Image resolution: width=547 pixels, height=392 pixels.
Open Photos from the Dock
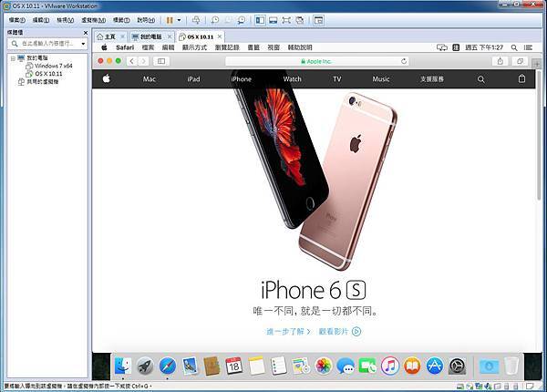[324, 366]
